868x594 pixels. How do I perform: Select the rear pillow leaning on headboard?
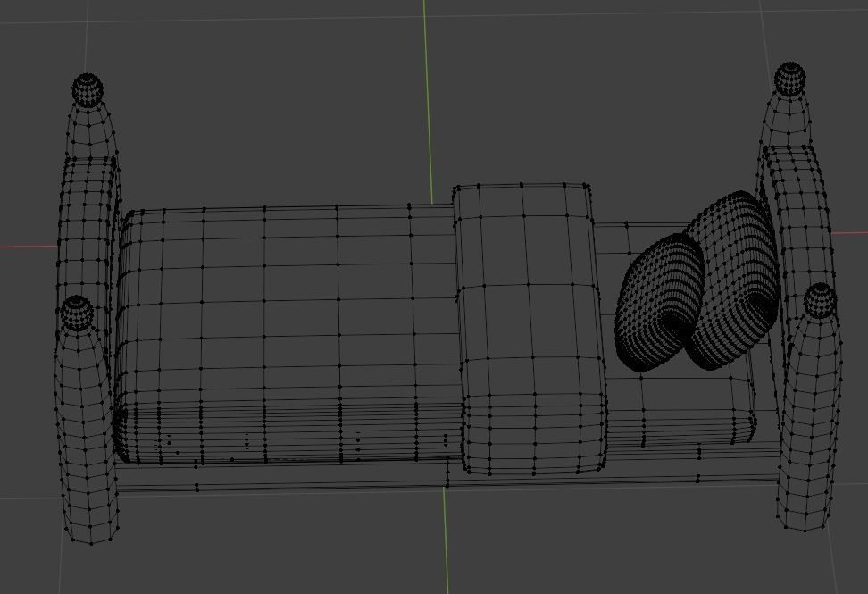732,280
